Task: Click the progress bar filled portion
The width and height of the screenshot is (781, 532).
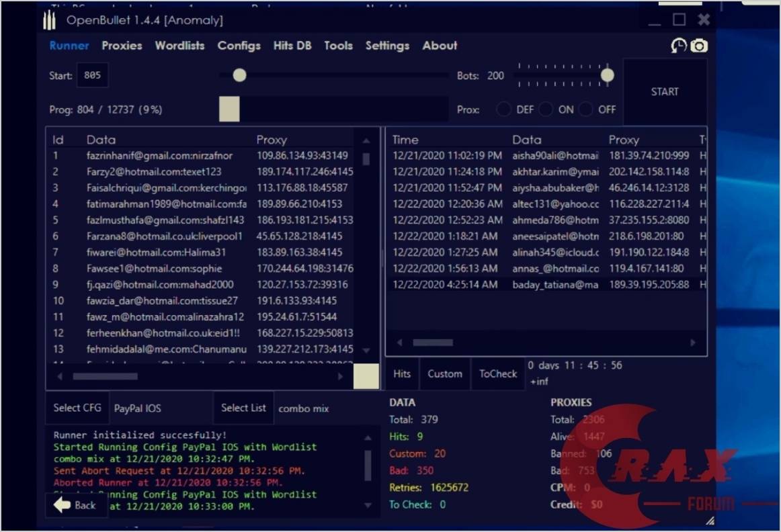Action: (229, 109)
